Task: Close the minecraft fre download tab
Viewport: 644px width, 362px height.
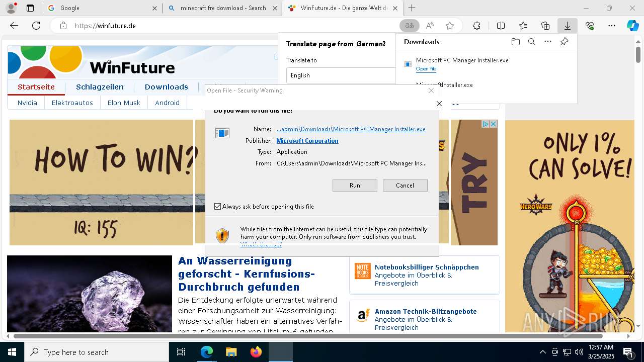Action: (274, 8)
